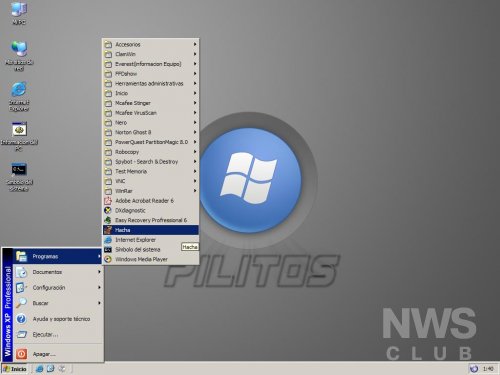Click the middle Quick Launch icon

tap(50, 369)
